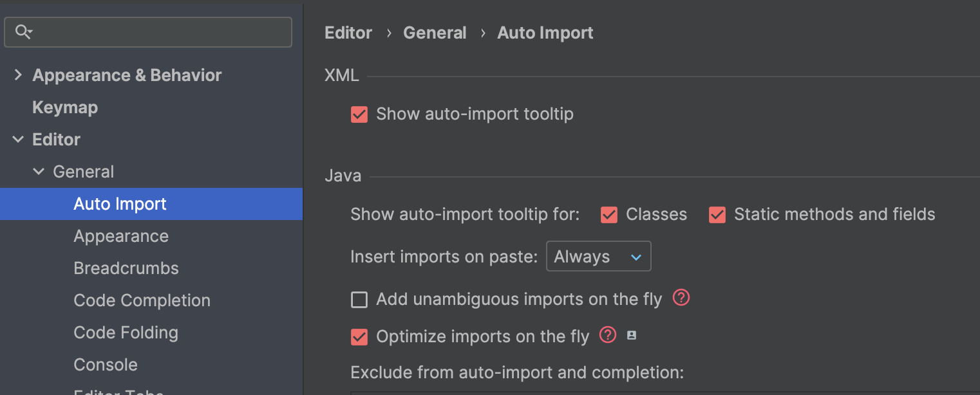Collapse the Editor tree node
This screenshot has height=395, width=980.
pyautogui.click(x=18, y=140)
